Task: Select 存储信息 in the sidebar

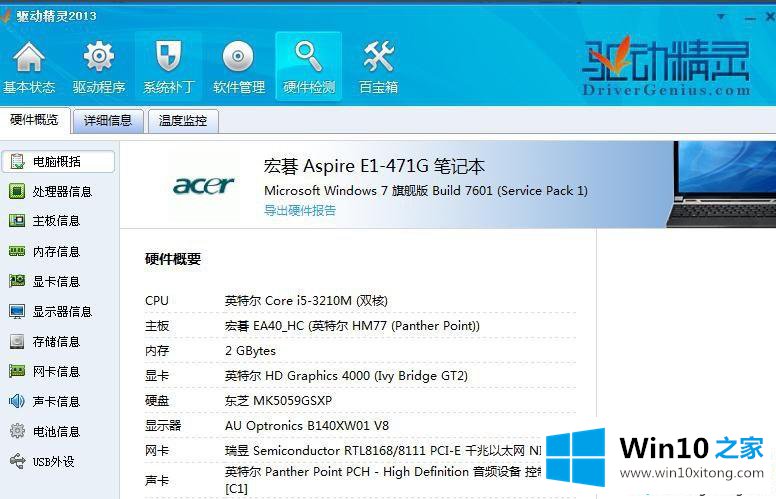Action: (x=58, y=342)
